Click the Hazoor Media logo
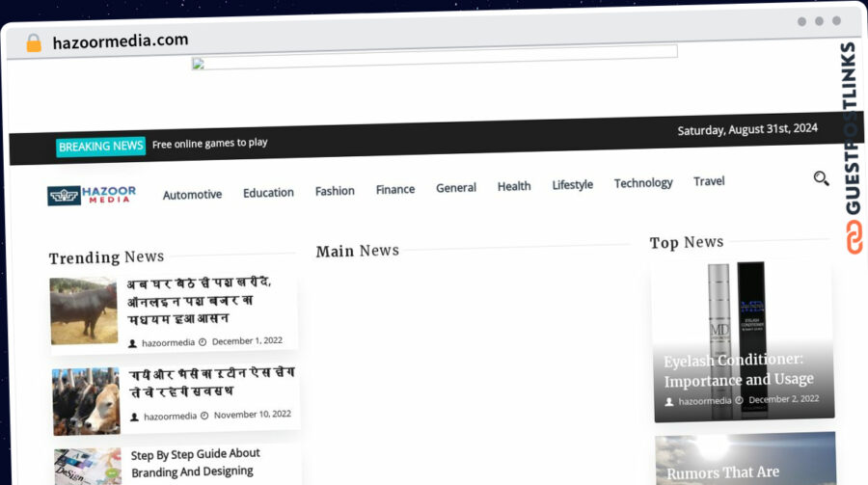868x485 pixels. (92, 195)
